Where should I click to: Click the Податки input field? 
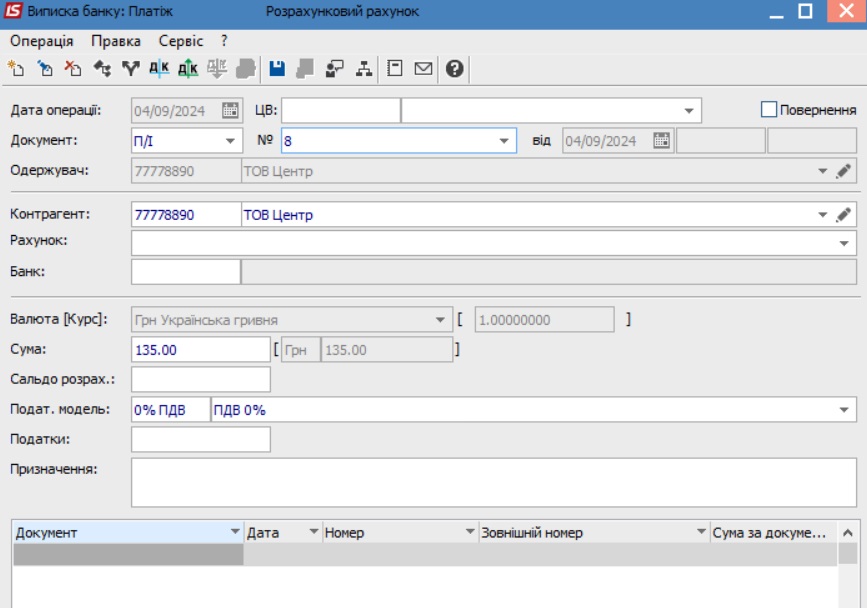[x=201, y=439]
